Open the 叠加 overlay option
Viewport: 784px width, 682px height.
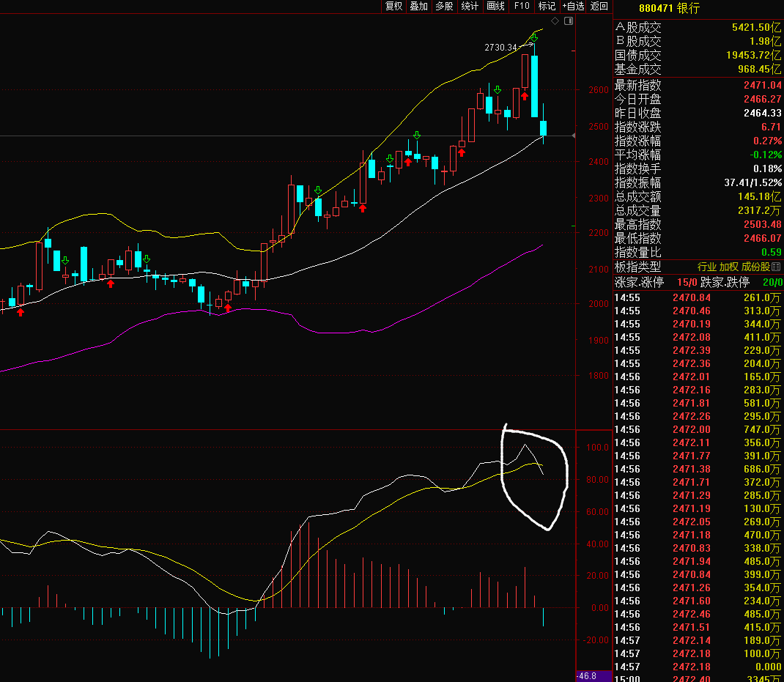419,6
